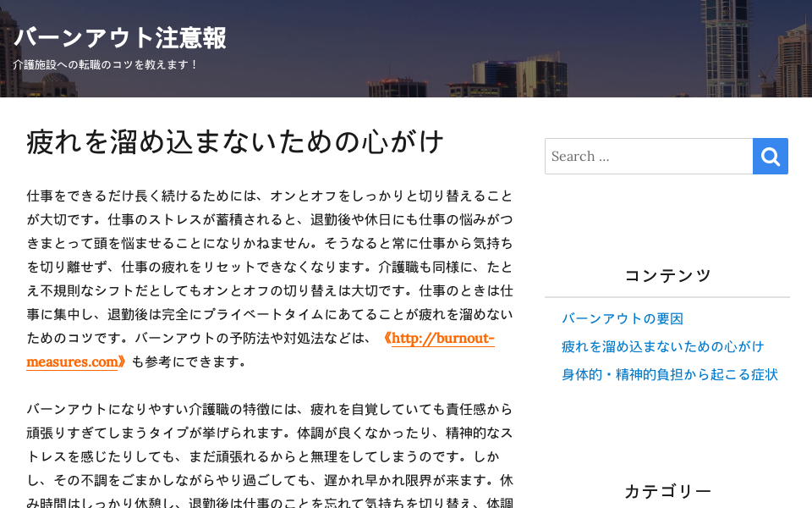Viewport: 812px width, 508px height.
Task: Click the divider line under コンテンツ
Action: (x=667, y=297)
